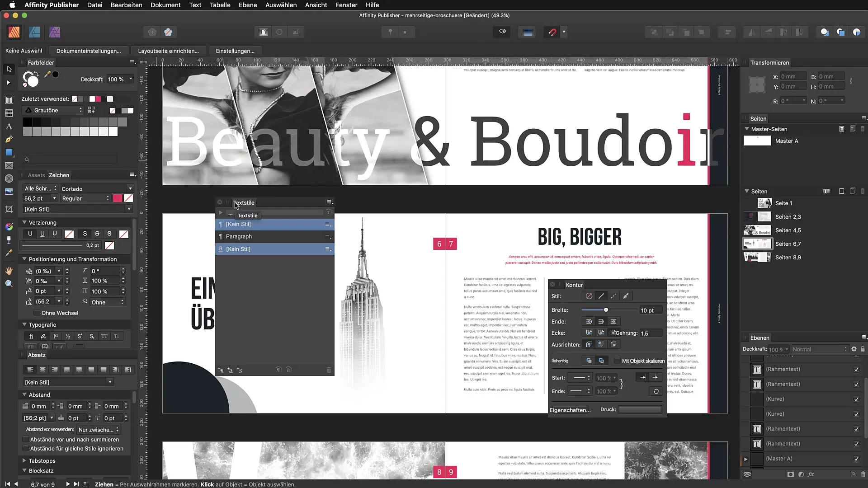Viewport: 868px width, 488px height.
Task: Click the Dokumenteinstellungen button
Action: point(89,51)
